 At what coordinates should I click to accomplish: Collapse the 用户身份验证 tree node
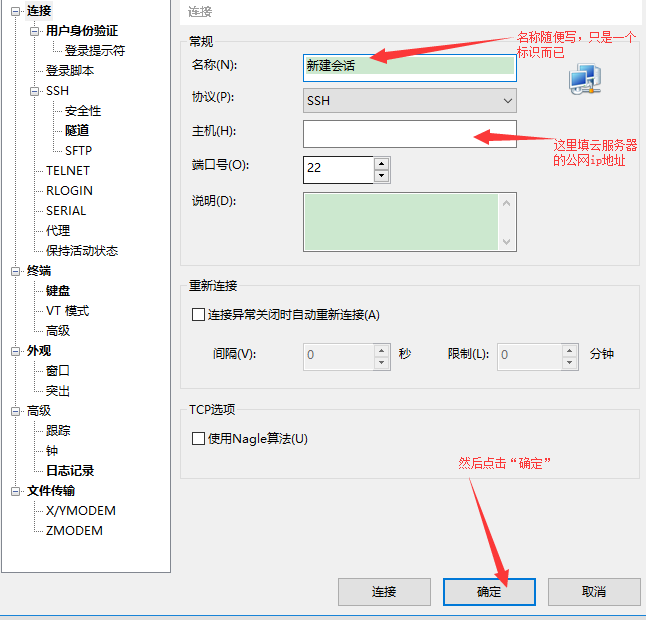click(x=35, y=31)
